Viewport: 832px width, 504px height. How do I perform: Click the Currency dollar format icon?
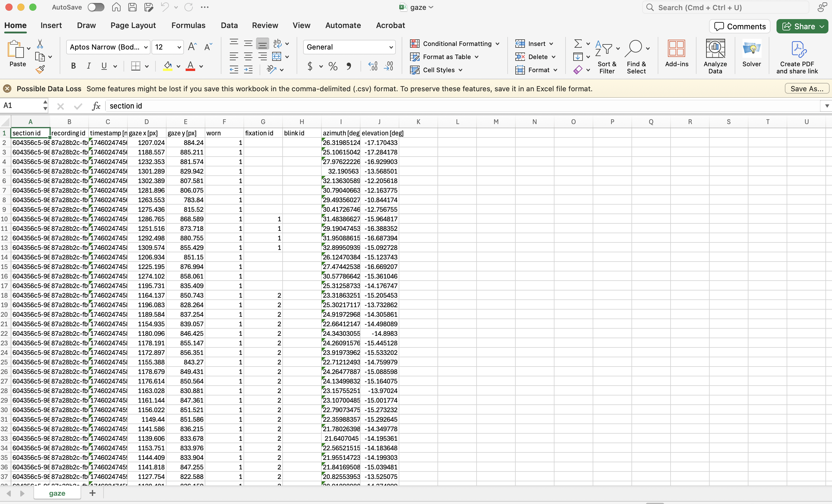pyautogui.click(x=310, y=66)
